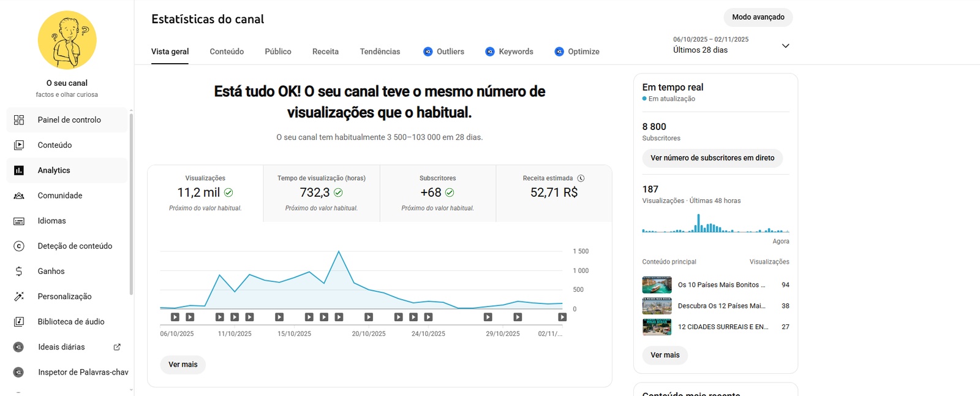
Task: Click the 8 800 subscribers count
Action: pyautogui.click(x=654, y=127)
